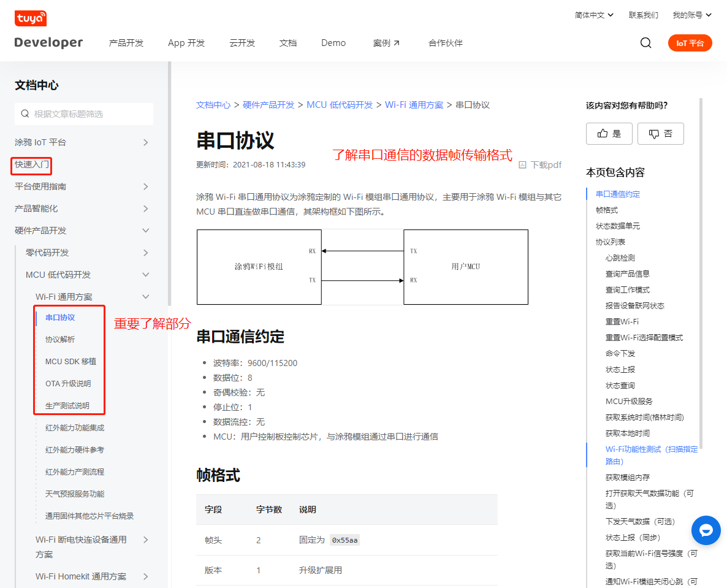Open 红外能力硬件参考 in sidebar

[x=75, y=450]
